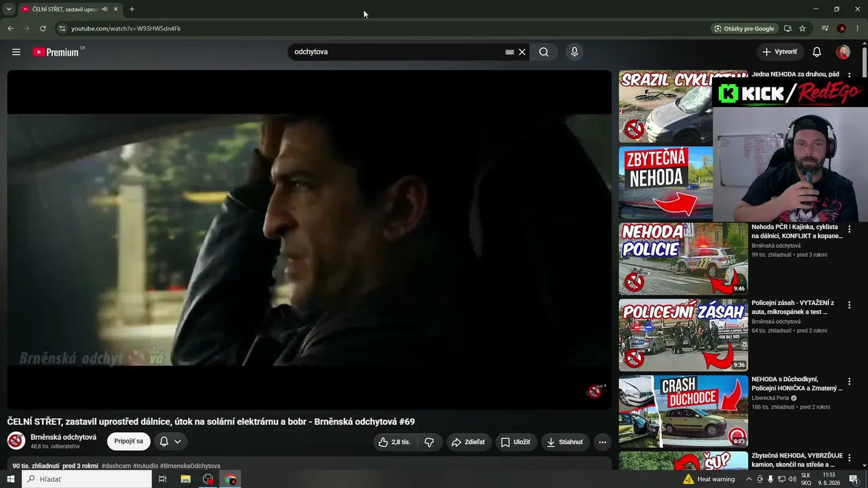The height and width of the screenshot is (488, 868).
Task: Open the ZBYTEČNÁ NEHODA video thumbnail
Action: pyautogui.click(x=665, y=182)
